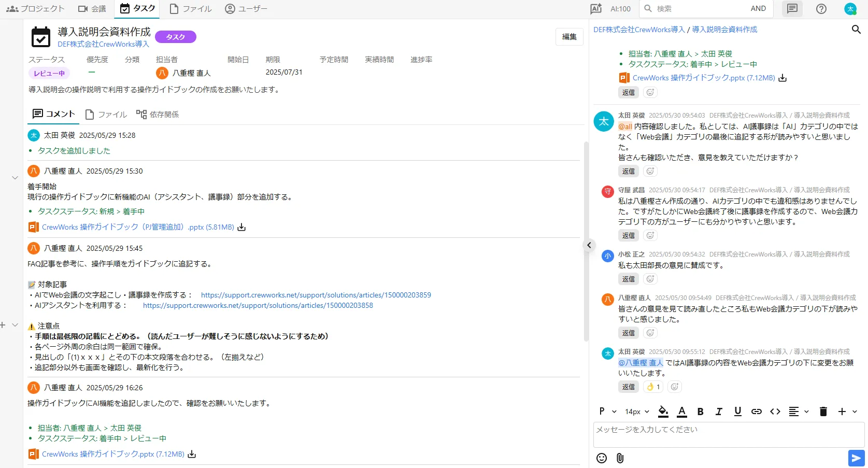Screen dimensions: 868x468
Task: Open the help question mark icon
Action: [x=821, y=9]
